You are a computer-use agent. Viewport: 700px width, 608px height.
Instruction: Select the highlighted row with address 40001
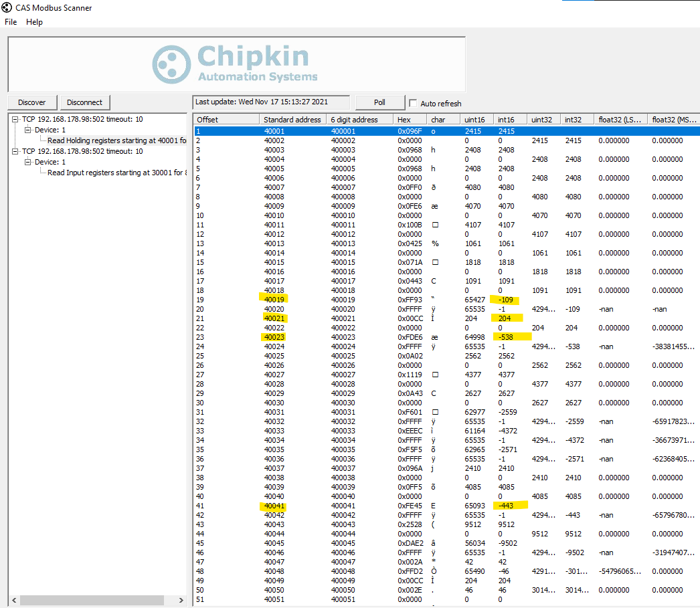(x=447, y=131)
